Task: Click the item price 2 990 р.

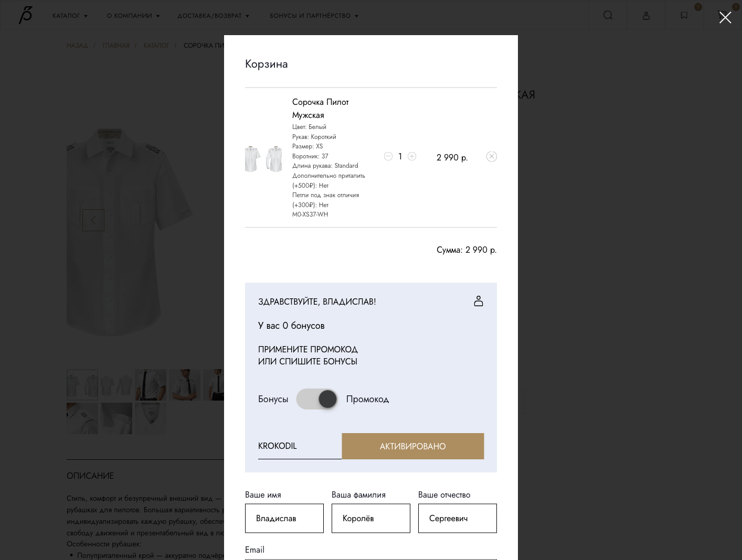Action: pos(452,157)
